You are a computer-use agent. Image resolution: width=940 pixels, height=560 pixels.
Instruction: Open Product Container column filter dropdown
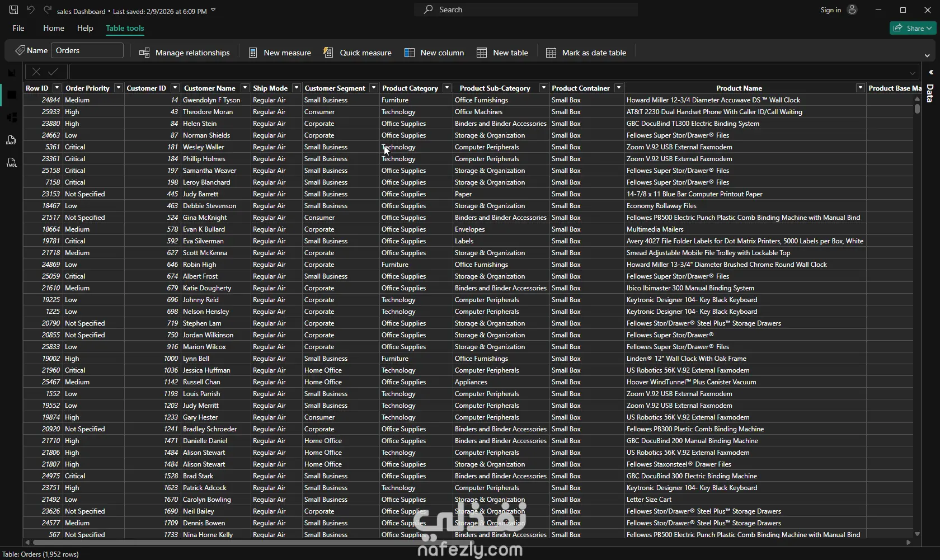[618, 88]
